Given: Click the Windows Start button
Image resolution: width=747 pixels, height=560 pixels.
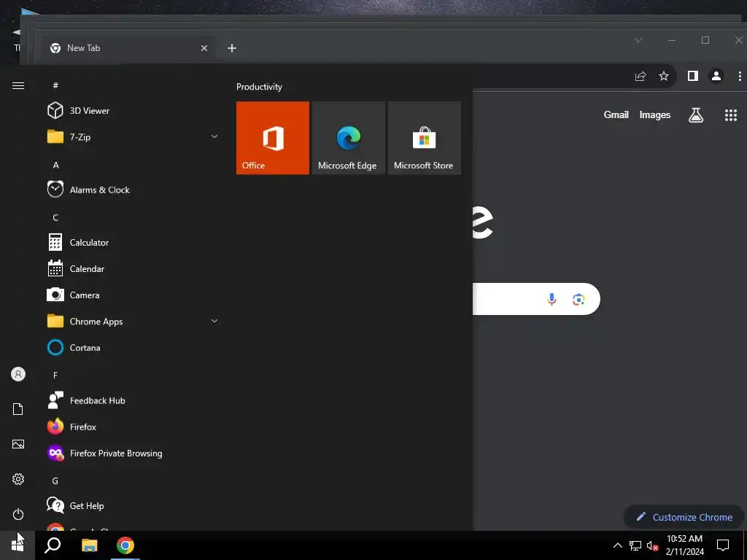Looking at the screenshot, I should [x=18, y=545].
